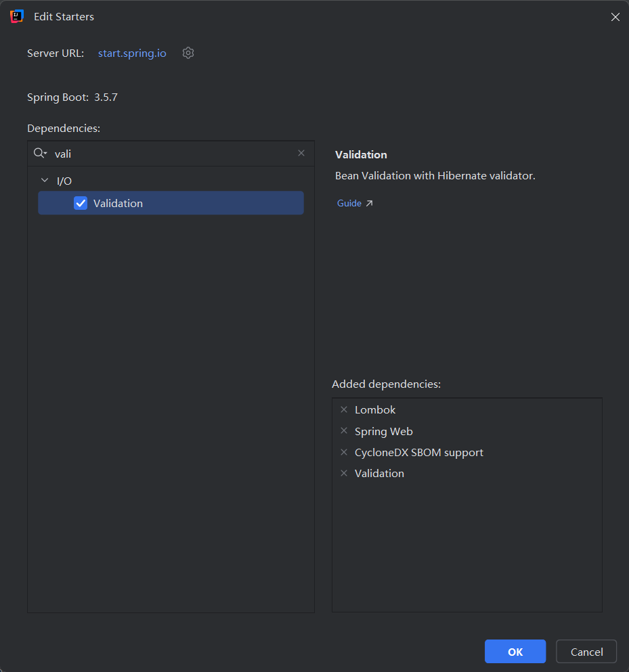Remove Validation from added dependencies
629x672 pixels.
click(x=344, y=473)
